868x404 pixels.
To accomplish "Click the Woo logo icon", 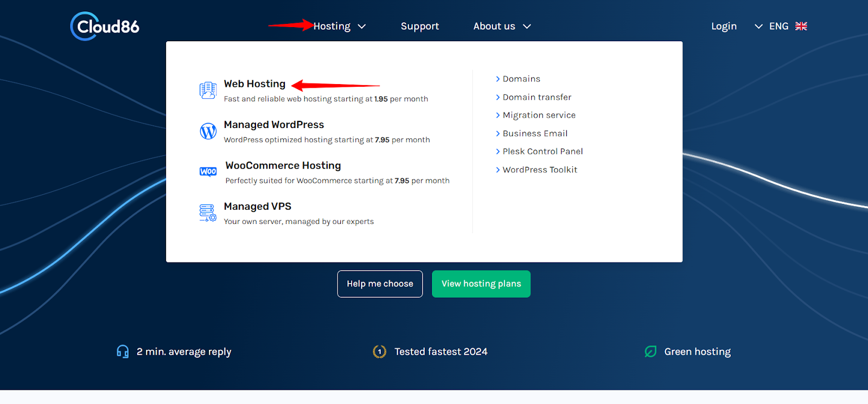I will click(x=208, y=172).
